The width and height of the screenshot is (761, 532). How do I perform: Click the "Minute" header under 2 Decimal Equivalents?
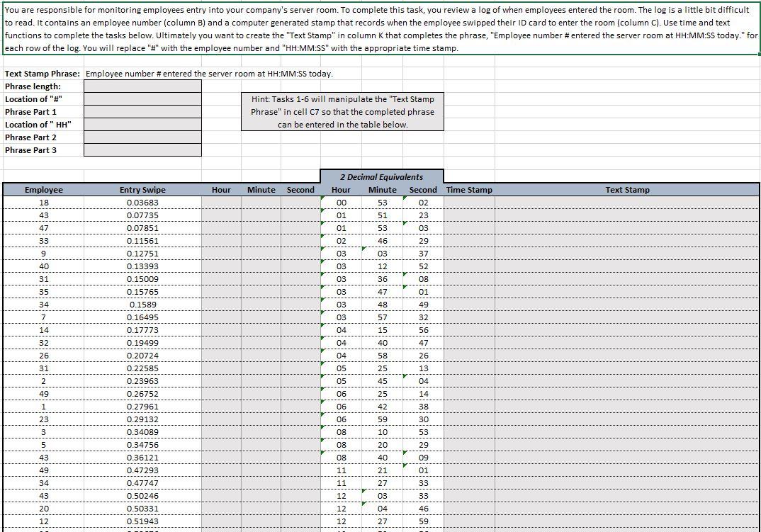[383, 190]
